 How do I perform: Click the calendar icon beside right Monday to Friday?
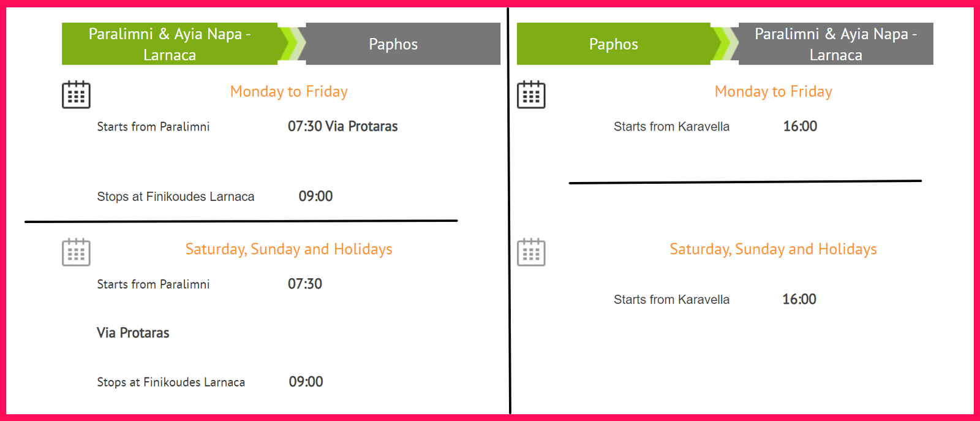(x=531, y=94)
